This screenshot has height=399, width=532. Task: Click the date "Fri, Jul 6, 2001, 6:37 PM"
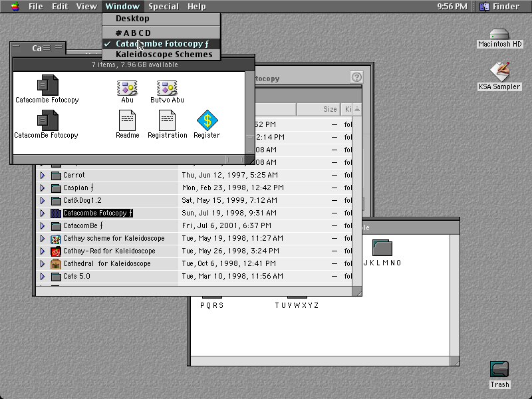tap(226, 225)
